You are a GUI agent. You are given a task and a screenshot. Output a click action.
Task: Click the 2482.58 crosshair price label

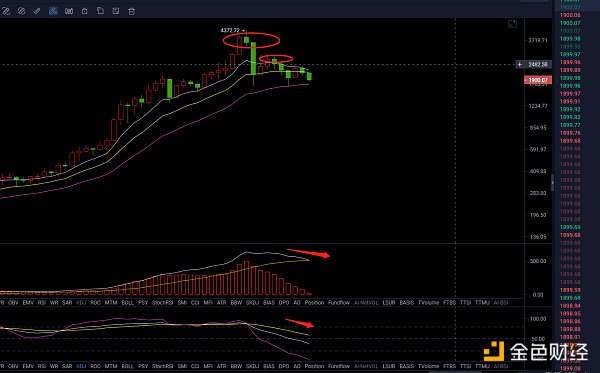(538, 64)
